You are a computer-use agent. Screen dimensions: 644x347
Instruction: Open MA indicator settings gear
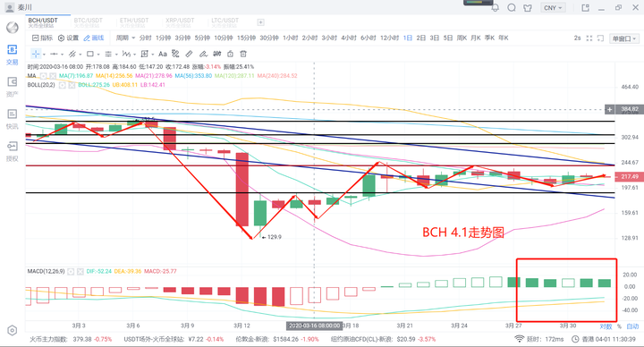pyautogui.click(x=43, y=76)
